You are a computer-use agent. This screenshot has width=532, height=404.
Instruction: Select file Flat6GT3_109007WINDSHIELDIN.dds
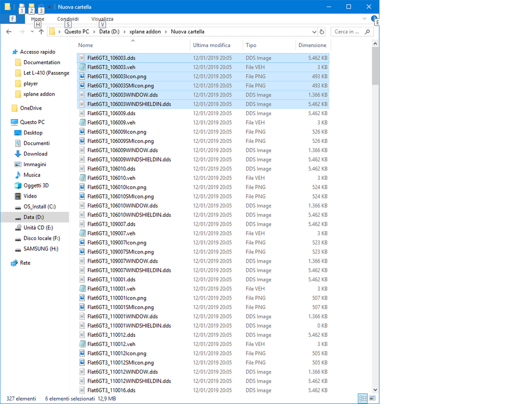point(203,270)
